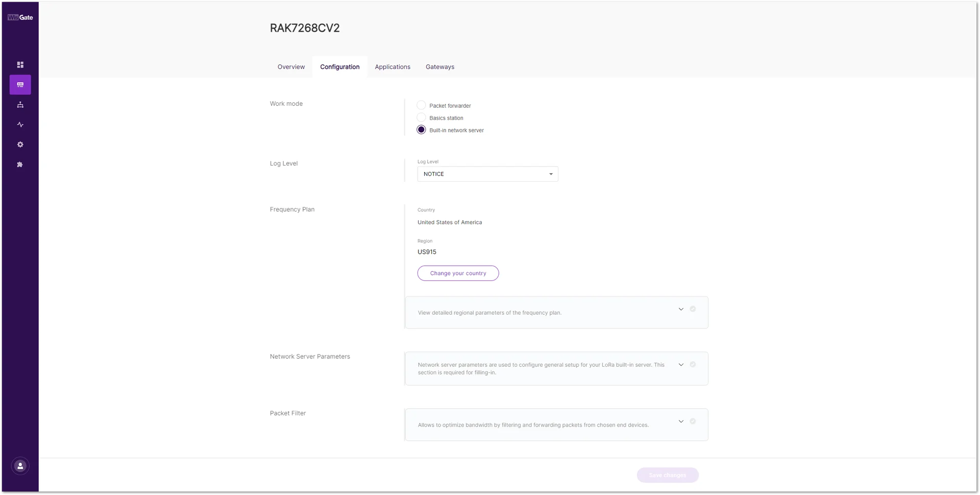Select Basics station work mode
This screenshot has width=980, height=495.
[421, 117]
